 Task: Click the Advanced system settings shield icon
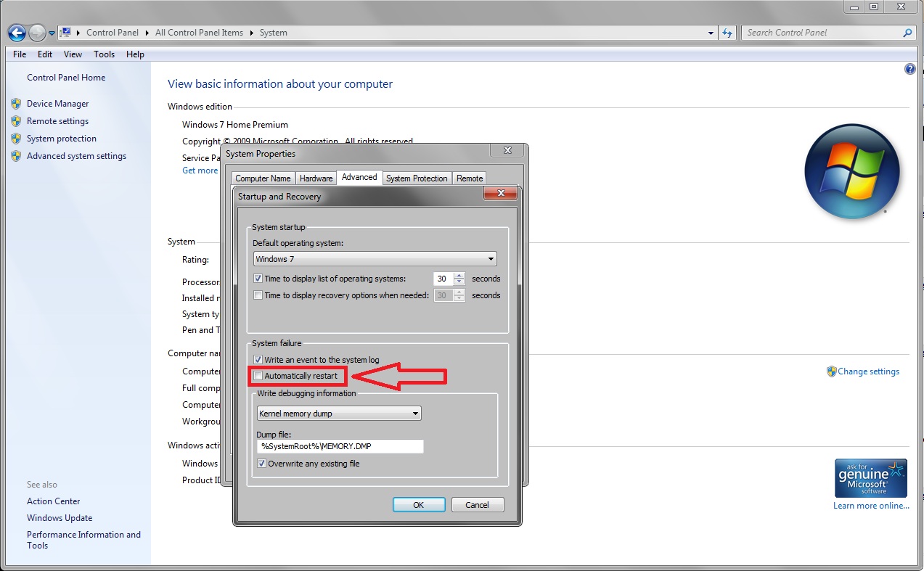pyautogui.click(x=16, y=156)
